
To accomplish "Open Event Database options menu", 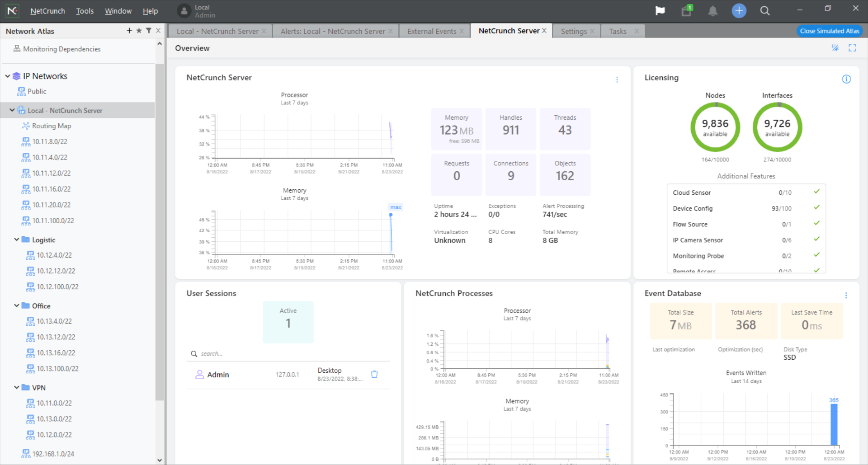I will pos(846,296).
